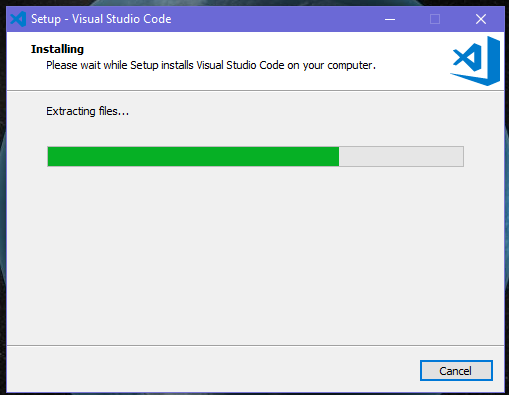Screen dimensions: 509x395
Task: Click the grayed-out maximize button
Action: pos(435,19)
